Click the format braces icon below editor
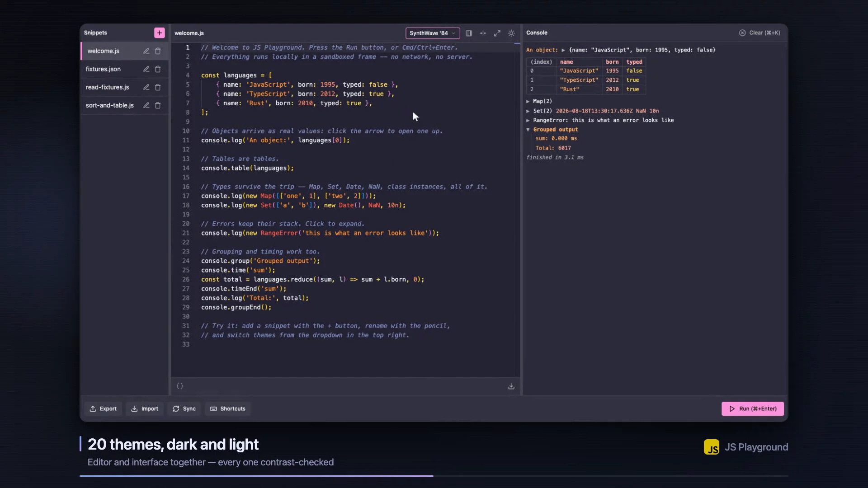 180,386
